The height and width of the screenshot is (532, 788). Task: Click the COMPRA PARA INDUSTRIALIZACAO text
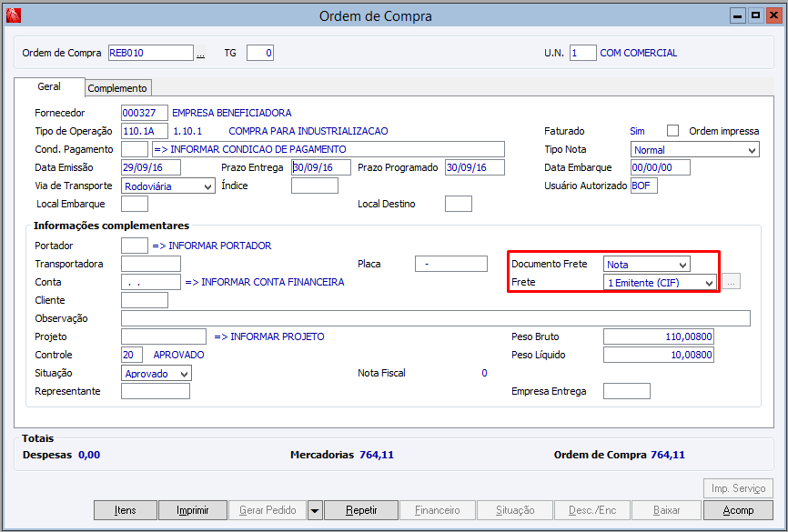[308, 131]
